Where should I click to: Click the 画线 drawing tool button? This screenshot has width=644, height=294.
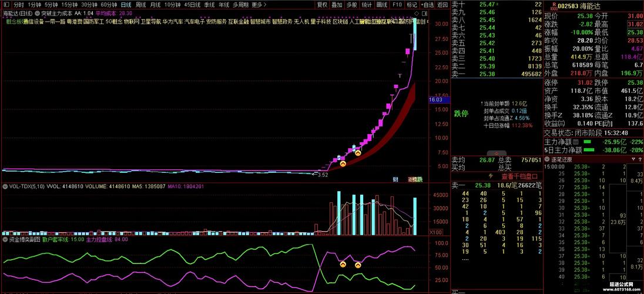pos(382,4)
